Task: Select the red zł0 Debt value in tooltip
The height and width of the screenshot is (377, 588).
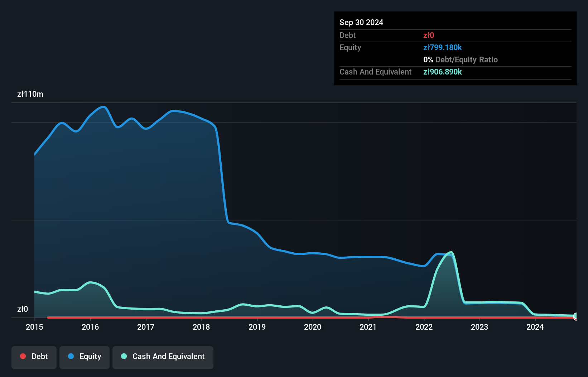Action: coord(429,35)
